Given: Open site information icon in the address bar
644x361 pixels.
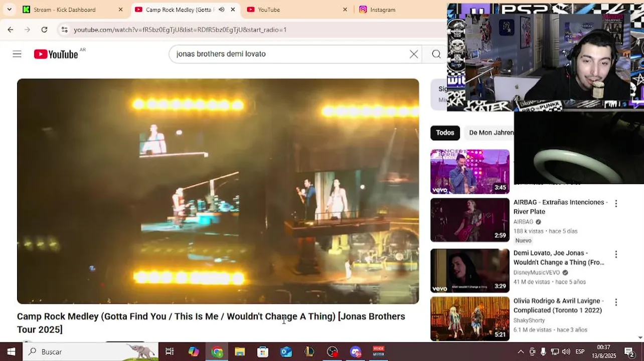Looking at the screenshot, I should point(64,30).
